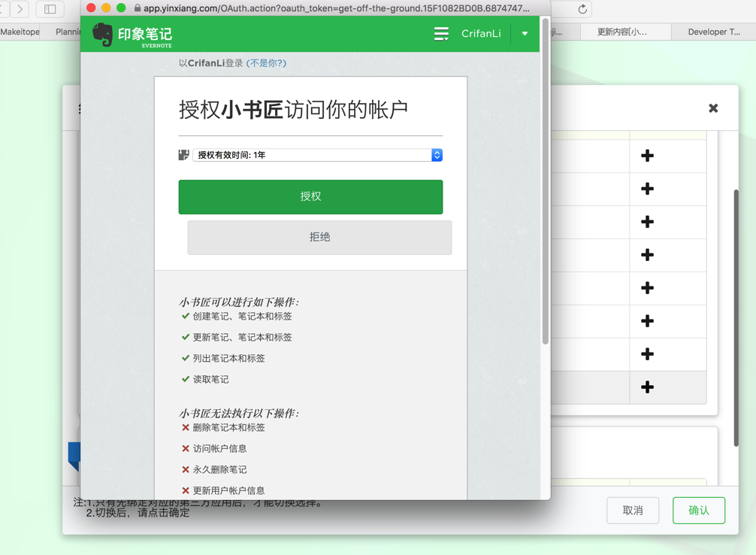Viewport: 756px width, 555px height.
Task: Click the '列出笔记本和标签' permission line
Action: click(229, 358)
